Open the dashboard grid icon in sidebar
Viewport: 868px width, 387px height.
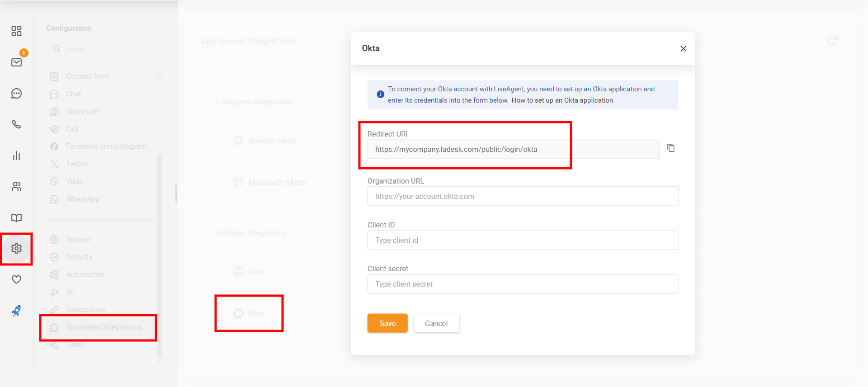tap(16, 31)
